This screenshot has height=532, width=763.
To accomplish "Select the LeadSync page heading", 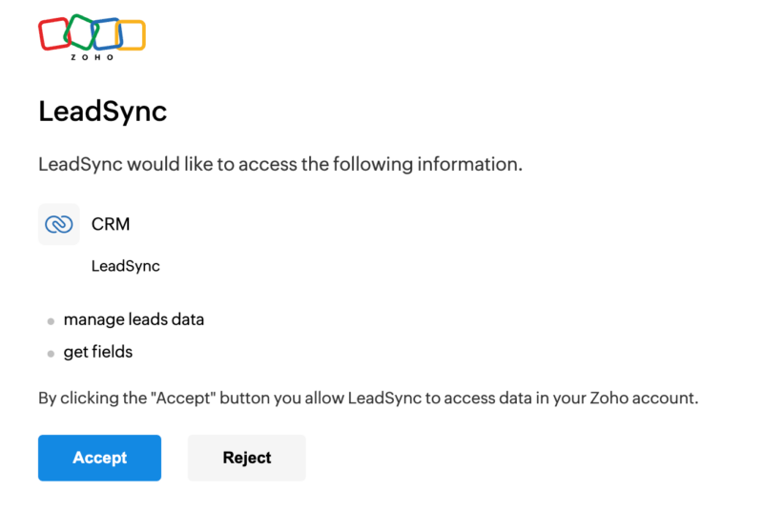I will [103, 112].
